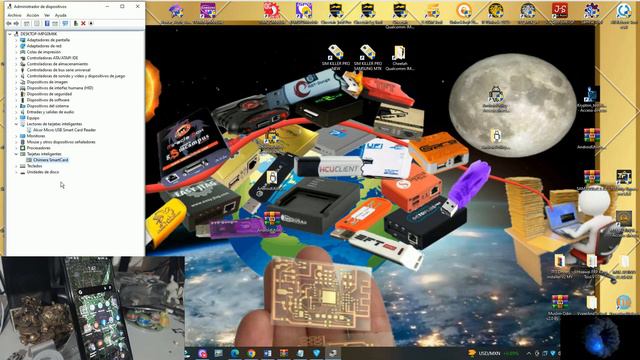Select Alcor Micro USB Smart Card Reader

(x=61, y=130)
